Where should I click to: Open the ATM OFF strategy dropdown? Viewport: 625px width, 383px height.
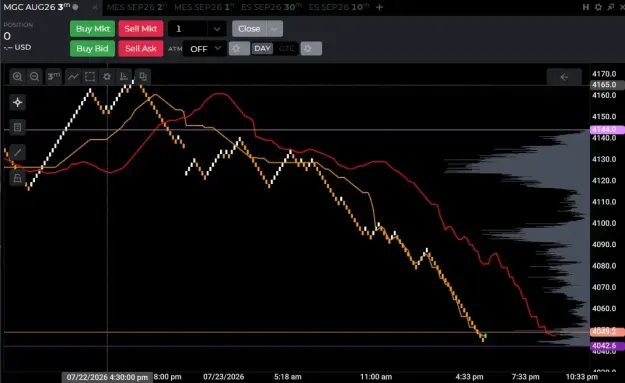(x=205, y=49)
